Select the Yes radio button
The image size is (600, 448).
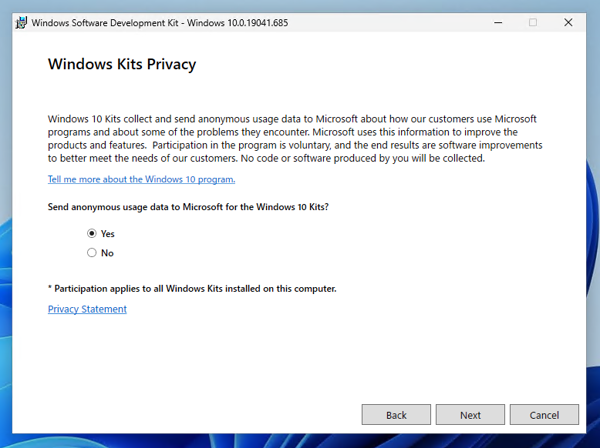point(91,233)
